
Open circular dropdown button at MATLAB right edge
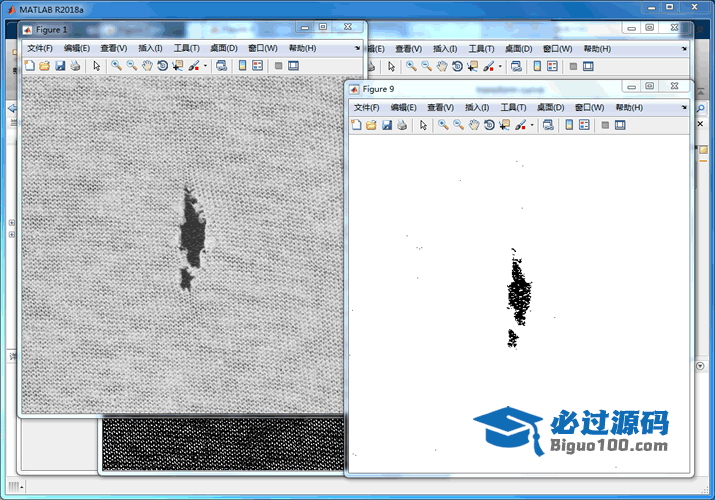click(x=700, y=366)
